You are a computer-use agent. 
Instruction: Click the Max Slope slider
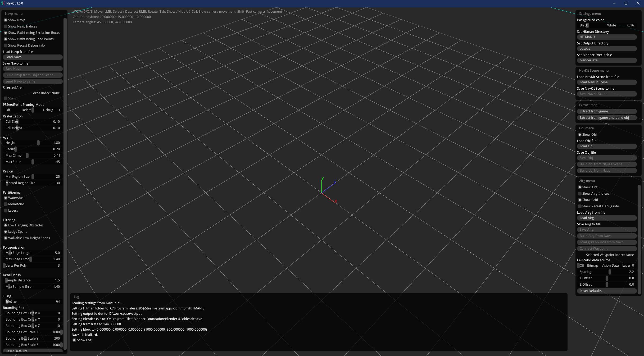(33, 162)
